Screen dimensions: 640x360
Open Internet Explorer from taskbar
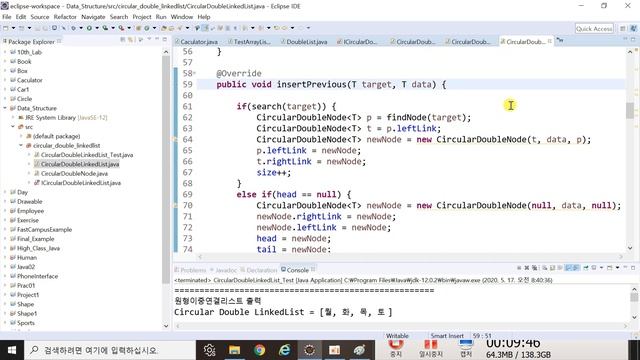pos(284,350)
